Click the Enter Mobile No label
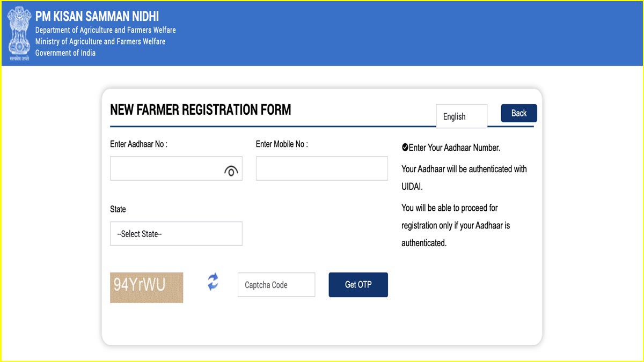The image size is (644, 362). (x=282, y=144)
